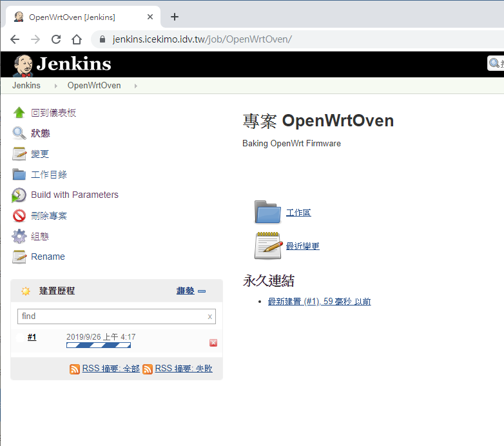Open 變更 side menu item
Screen dimensions: 504x446
[x=40, y=154]
